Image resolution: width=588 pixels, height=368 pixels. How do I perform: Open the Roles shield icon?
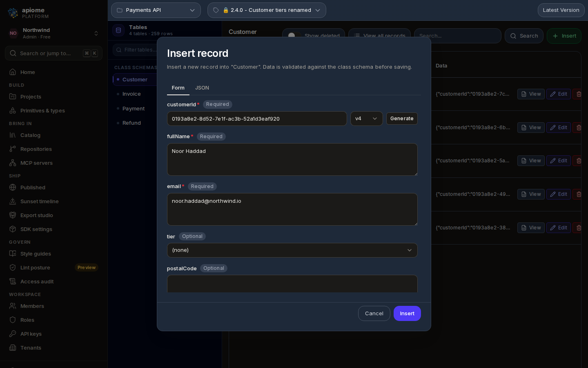pyautogui.click(x=13, y=320)
